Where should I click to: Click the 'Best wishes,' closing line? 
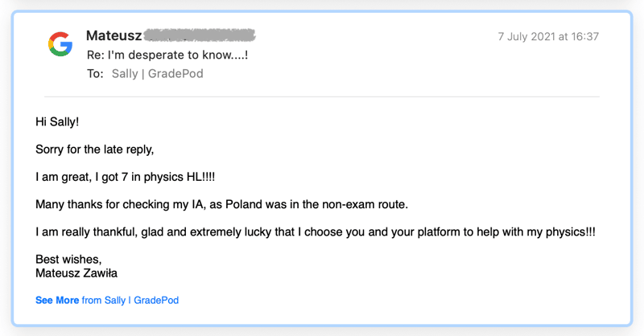click(68, 260)
